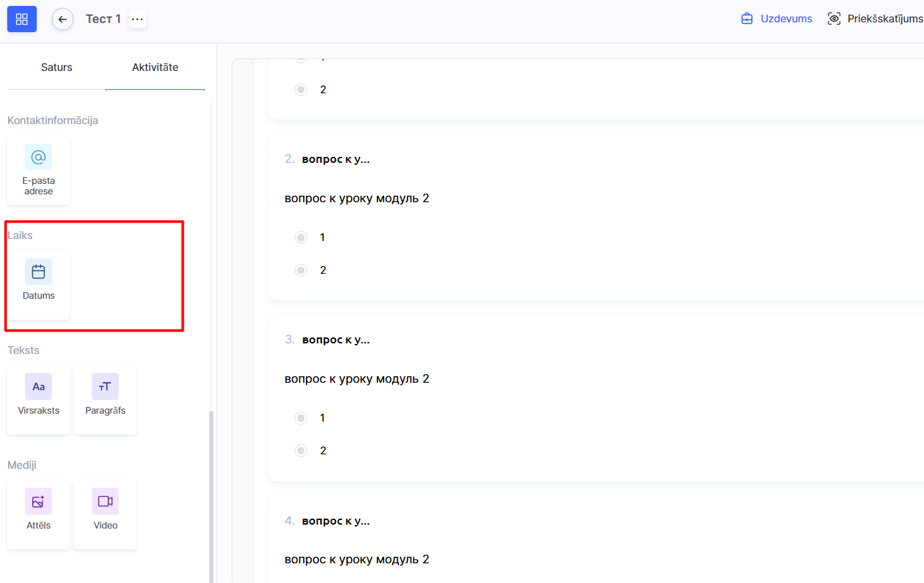Open question 4 title вопрос к у...

[x=335, y=521]
